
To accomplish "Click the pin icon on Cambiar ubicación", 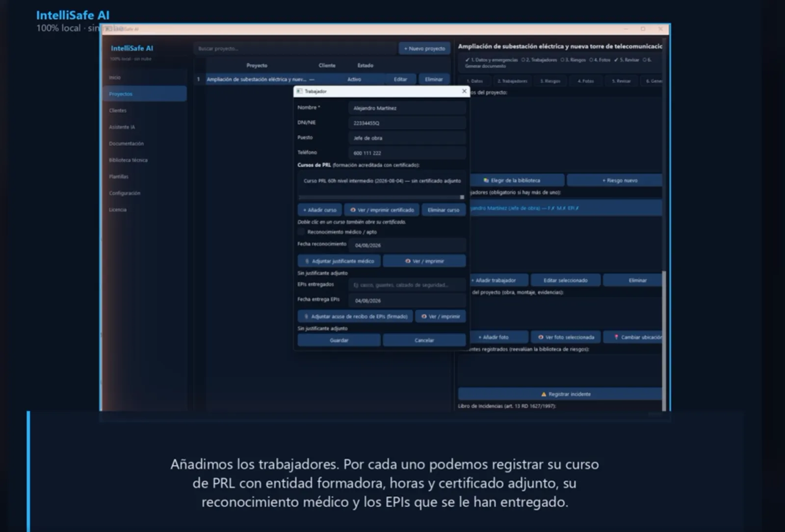I will [616, 337].
